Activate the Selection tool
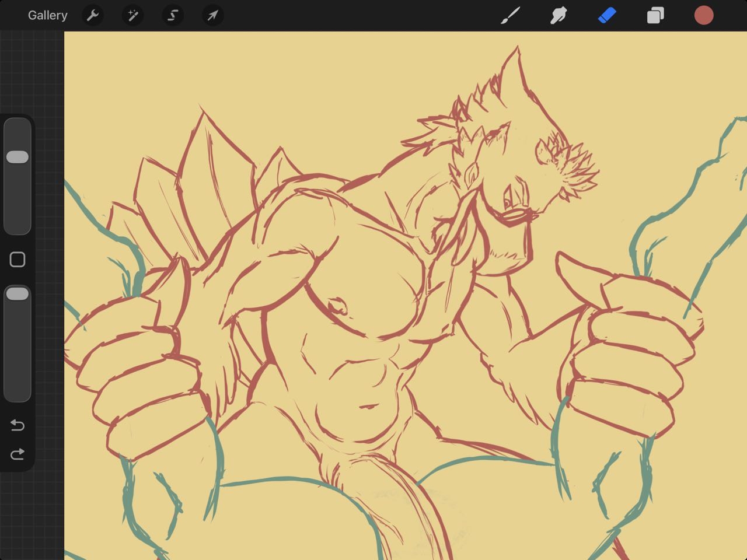The height and width of the screenshot is (560, 747). tap(173, 15)
